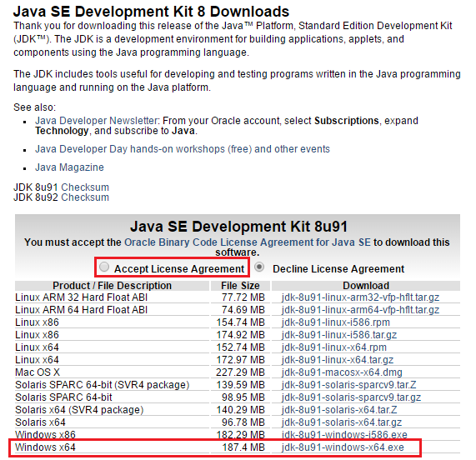Open the JDK 8u91 Checksum link
This screenshot has height=460, width=476.
(85, 187)
